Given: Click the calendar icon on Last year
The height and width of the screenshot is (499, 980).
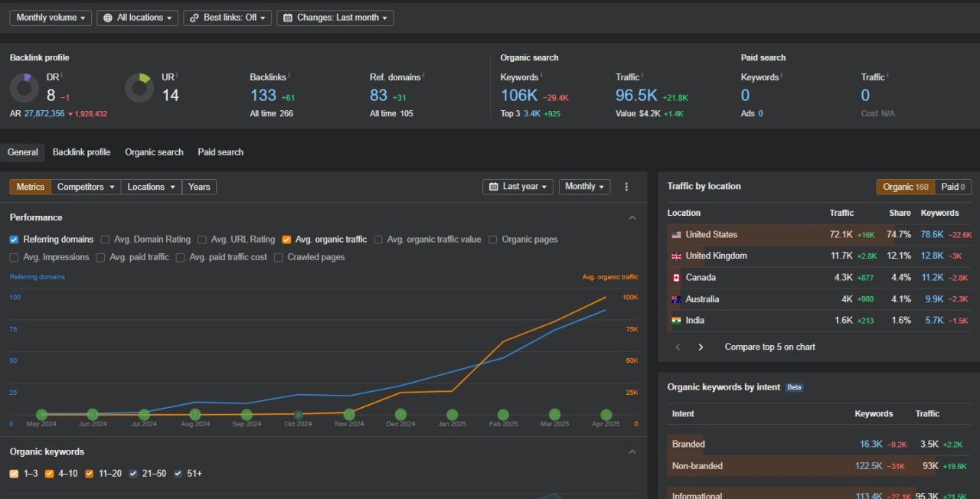Looking at the screenshot, I should (493, 187).
